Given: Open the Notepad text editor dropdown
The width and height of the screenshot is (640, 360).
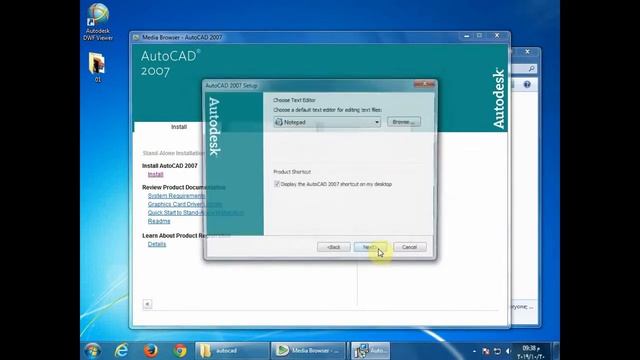Looking at the screenshot, I should click(x=327, y=122).
